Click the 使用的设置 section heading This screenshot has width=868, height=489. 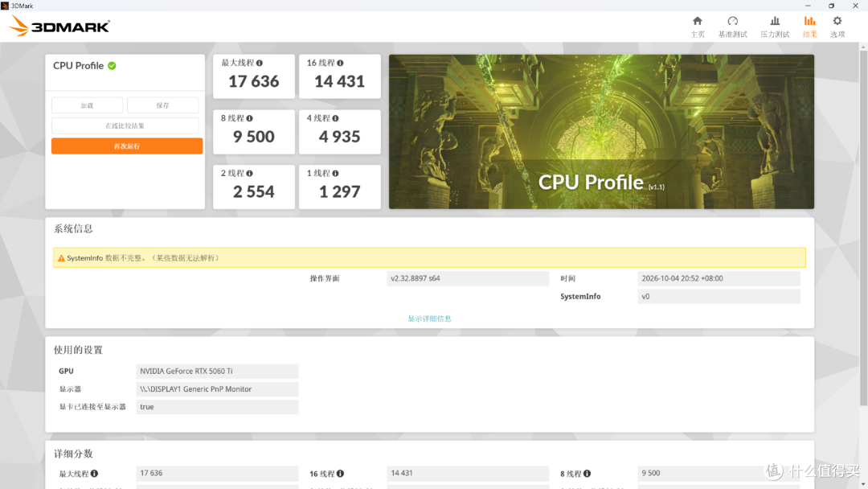click(78, 350)
